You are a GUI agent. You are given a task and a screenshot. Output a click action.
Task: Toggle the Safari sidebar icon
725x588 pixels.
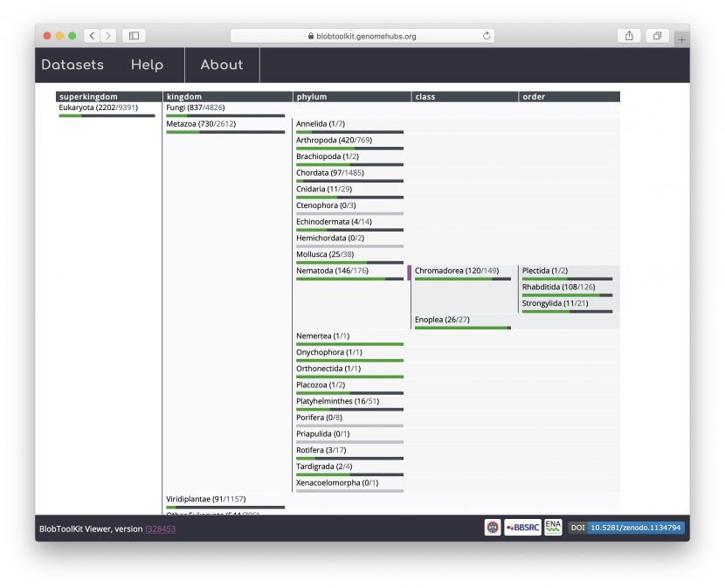135,36
